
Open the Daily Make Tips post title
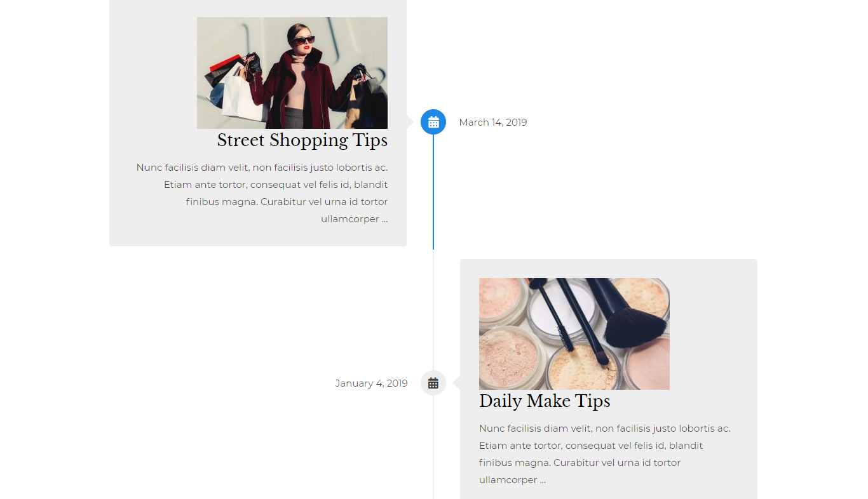(x=545, y=401)
